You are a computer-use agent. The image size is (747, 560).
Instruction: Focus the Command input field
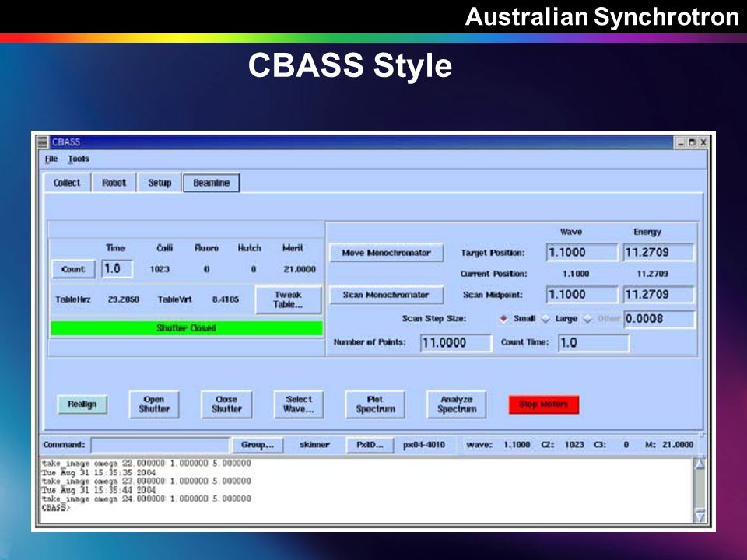pos(160,445)
